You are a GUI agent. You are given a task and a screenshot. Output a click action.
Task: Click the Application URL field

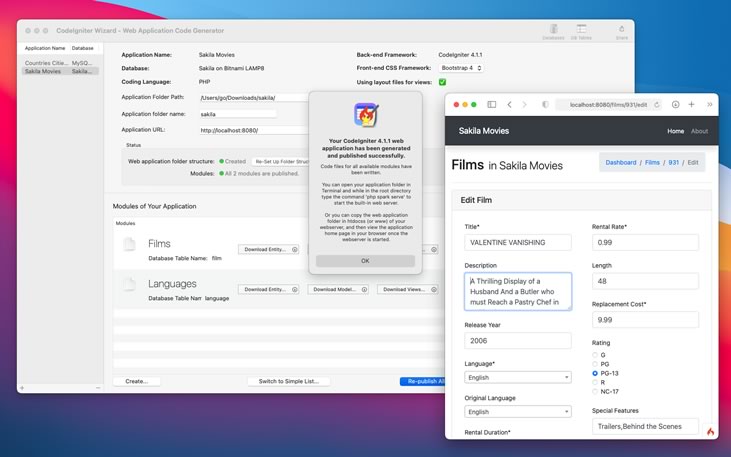coord(253,130)
